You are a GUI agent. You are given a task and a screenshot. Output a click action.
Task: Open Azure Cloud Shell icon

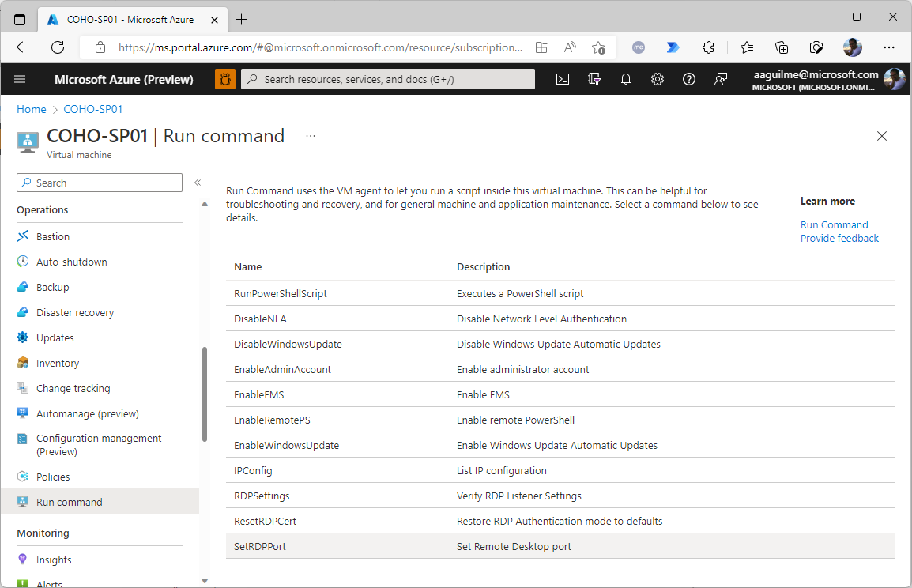click(563, 79)
